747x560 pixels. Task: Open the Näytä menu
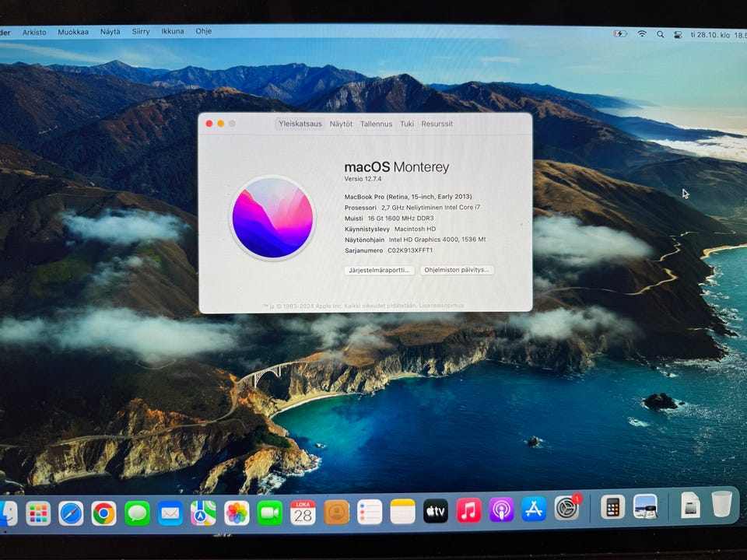pos(110,31)
